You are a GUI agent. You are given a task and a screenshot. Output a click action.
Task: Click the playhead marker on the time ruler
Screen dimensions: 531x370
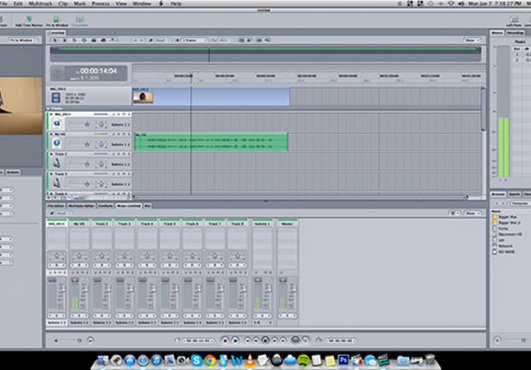pos(191,73)
